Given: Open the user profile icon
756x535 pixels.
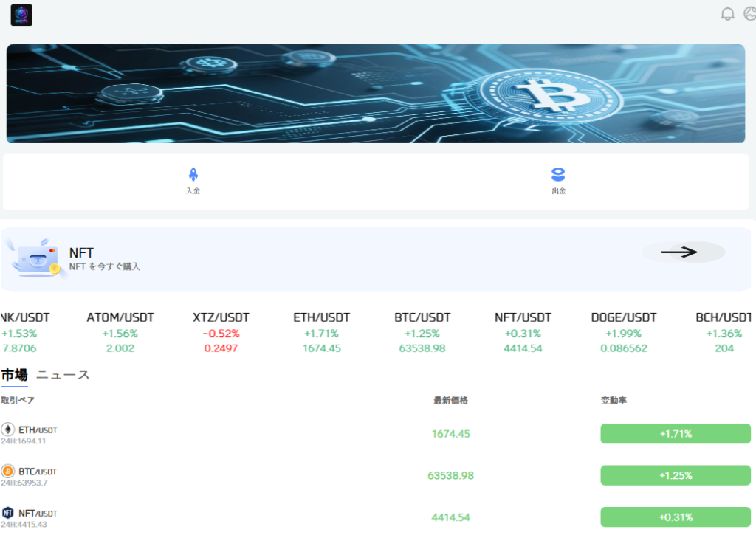Looking at the screenshot, I should click(750, 13).
